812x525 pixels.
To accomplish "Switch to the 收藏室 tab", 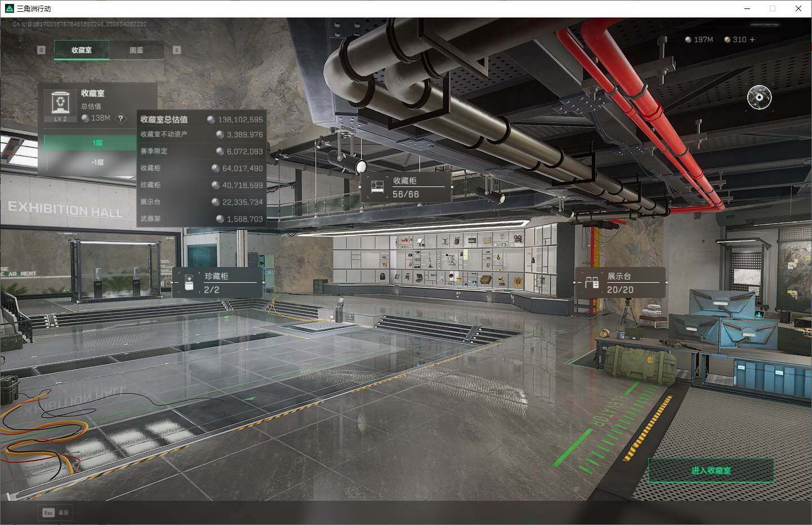I will pyautogui.click(x=82, y=50).
